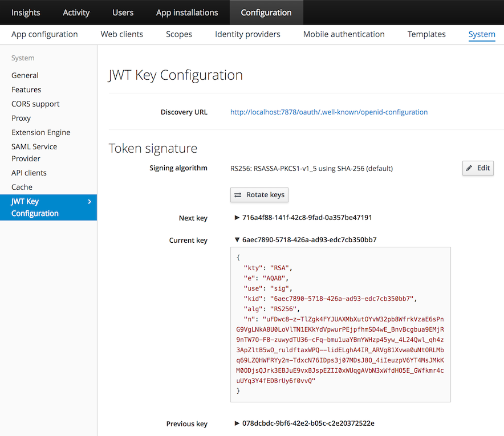Expand the Previous key entry
This screenshot has width=504, height=436.
(237, 423)
